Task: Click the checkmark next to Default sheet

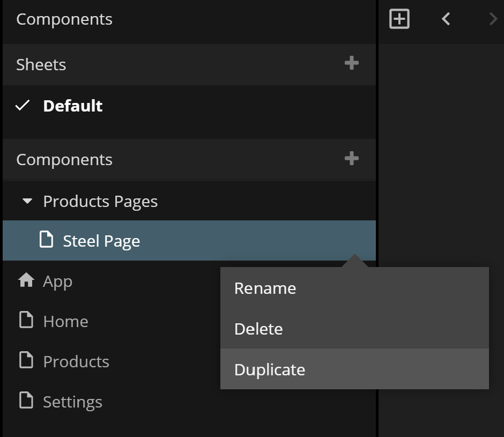Action: [x=23, y=106]
